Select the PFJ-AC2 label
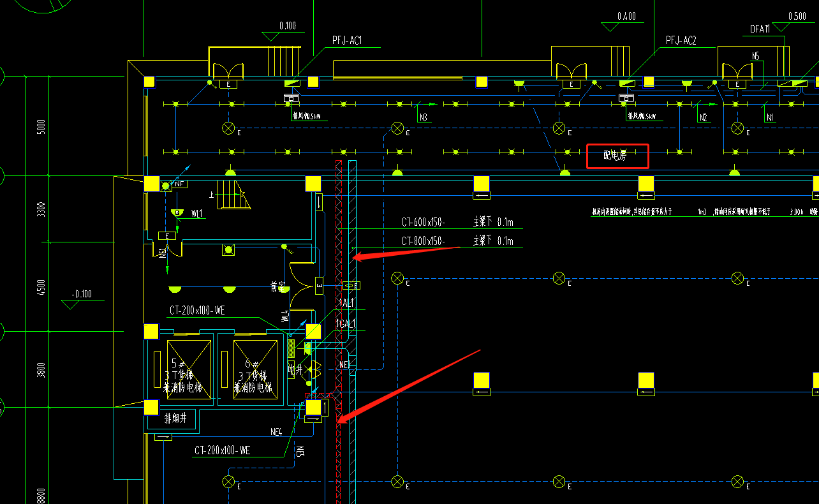Screen dimensions: 819x504 681,40
